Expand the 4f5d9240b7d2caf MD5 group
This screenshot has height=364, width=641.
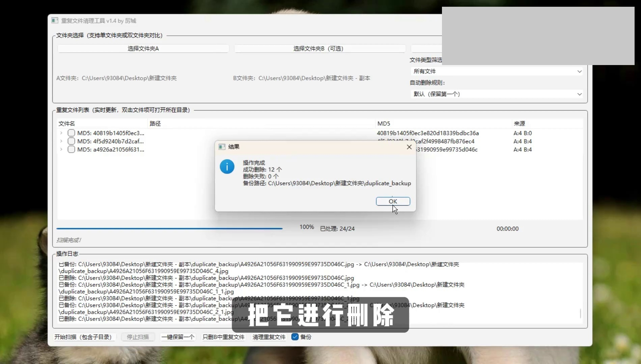pos(61,141)
